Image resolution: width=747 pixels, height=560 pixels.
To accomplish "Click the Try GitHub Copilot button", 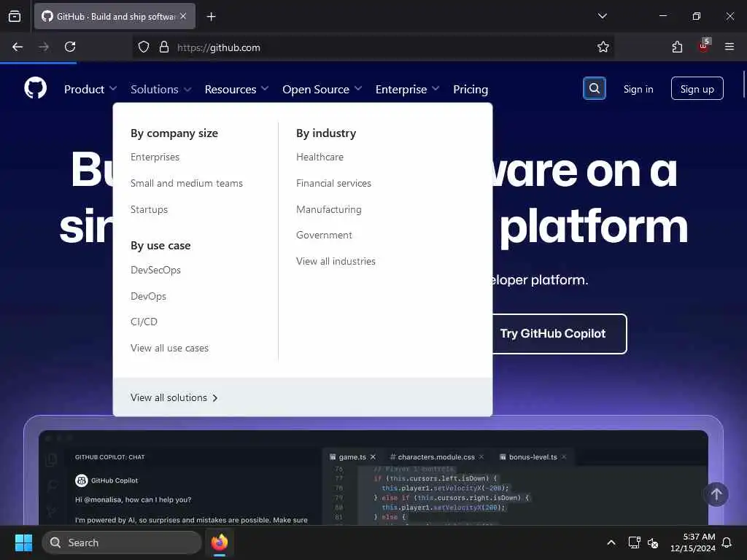I will [553, 333].
